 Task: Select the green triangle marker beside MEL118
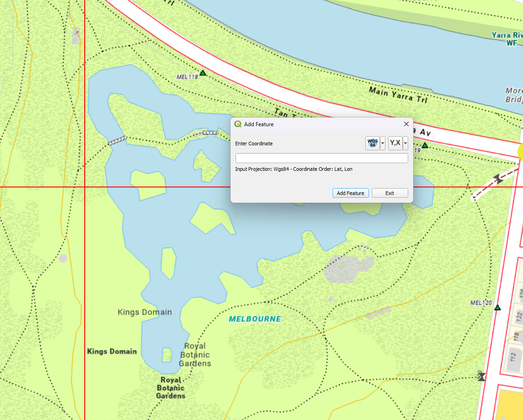coord(203,73)
